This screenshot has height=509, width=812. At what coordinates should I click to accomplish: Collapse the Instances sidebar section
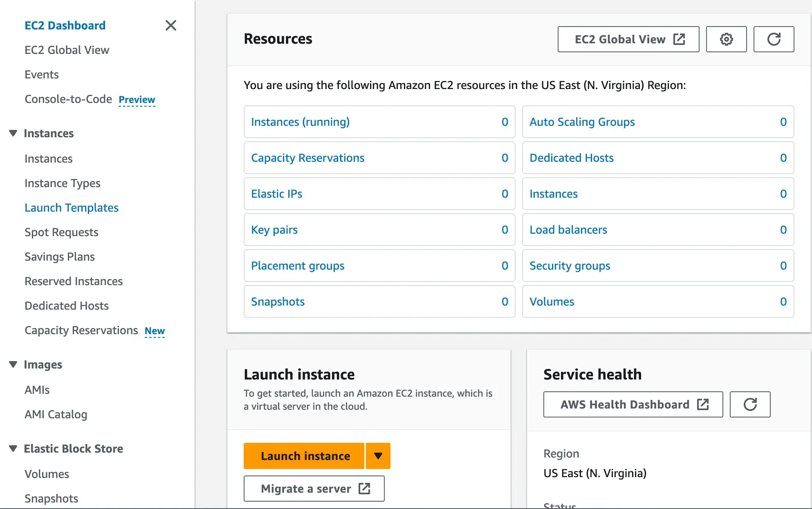click(13, 133)
